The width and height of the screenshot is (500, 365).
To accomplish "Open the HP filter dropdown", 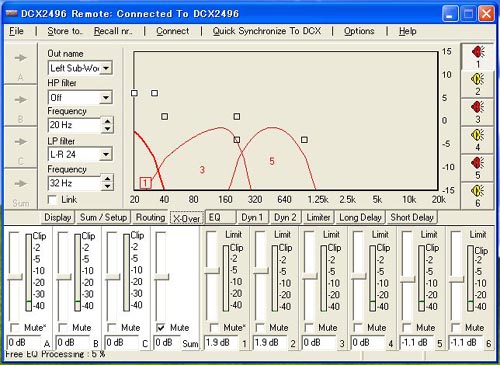I will pyautogui.click(x=106, y=98).
